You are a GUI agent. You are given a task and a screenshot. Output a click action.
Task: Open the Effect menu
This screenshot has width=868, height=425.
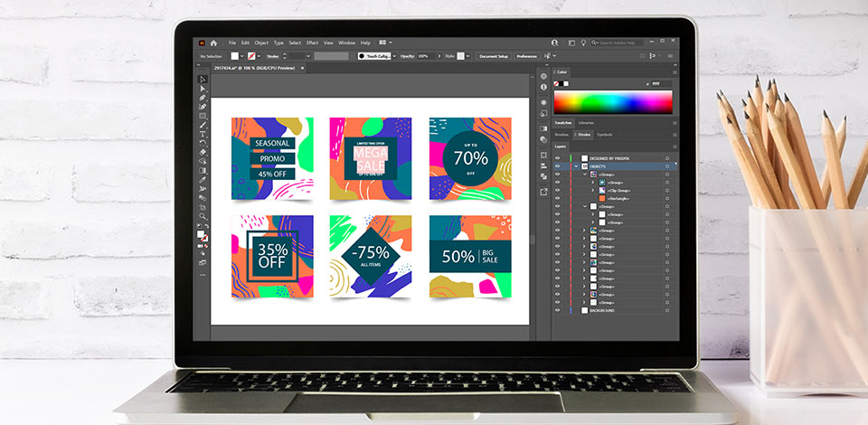click(312, 42)
